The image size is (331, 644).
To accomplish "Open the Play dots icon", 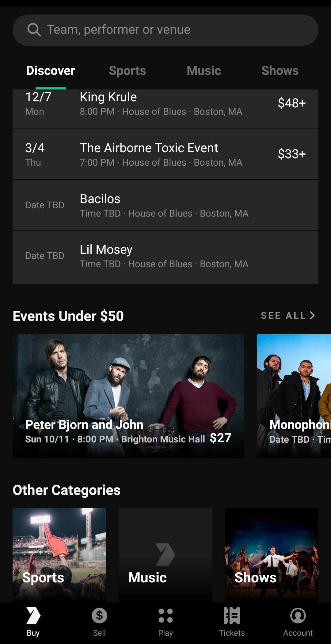I will 165,615.
